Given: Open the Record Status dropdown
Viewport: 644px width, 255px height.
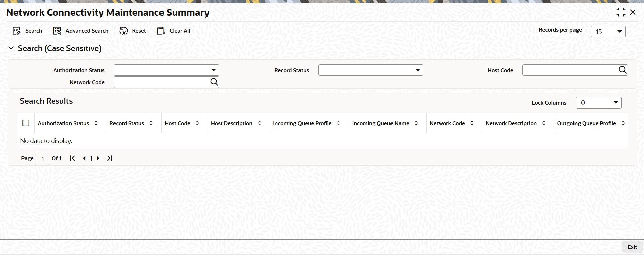Looking at the screenshot, I should click(371, 70).
